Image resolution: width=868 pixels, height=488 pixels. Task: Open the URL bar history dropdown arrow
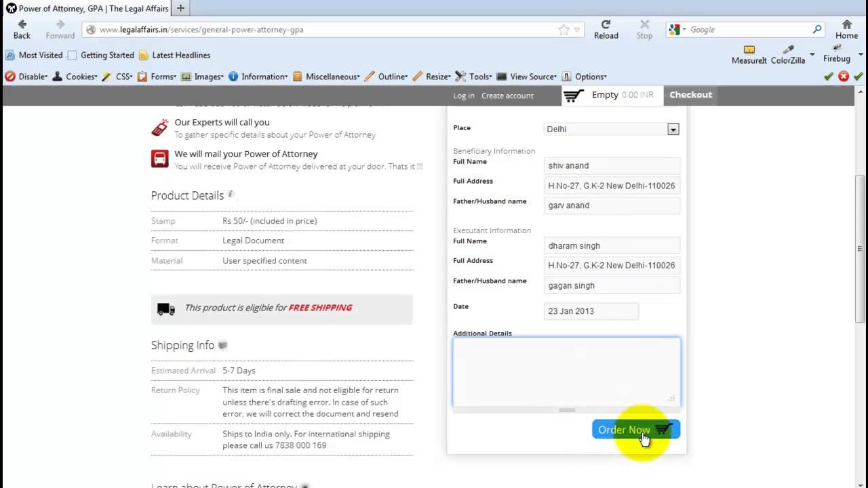click(577, 30)
